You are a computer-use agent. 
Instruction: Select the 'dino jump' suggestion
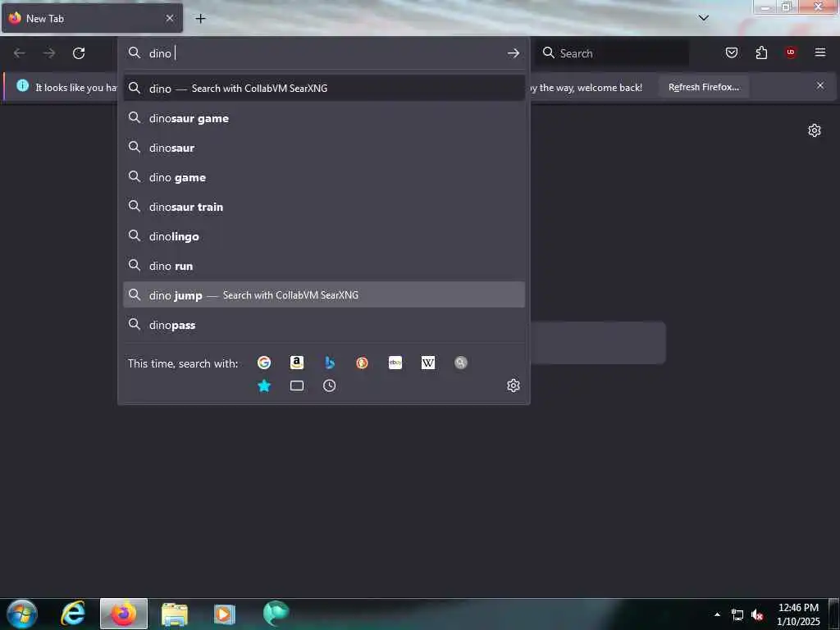pyautogui.click(x=324, y=295)
